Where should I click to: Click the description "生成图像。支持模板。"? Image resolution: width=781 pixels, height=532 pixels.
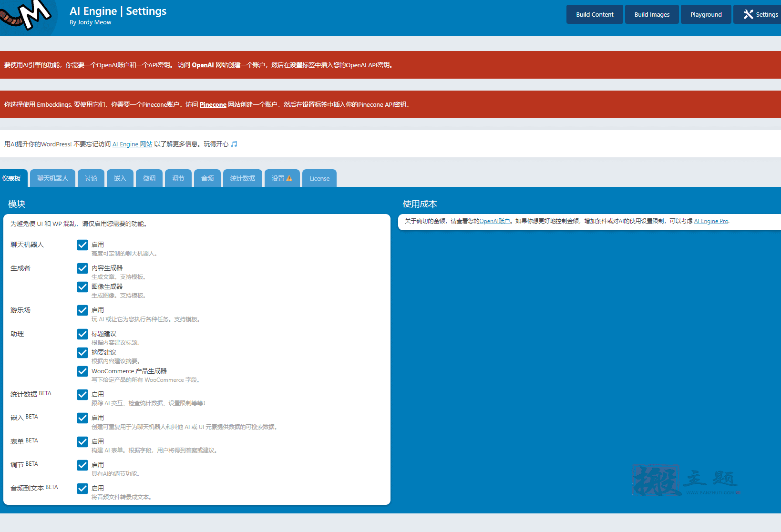tap(119, 296)
